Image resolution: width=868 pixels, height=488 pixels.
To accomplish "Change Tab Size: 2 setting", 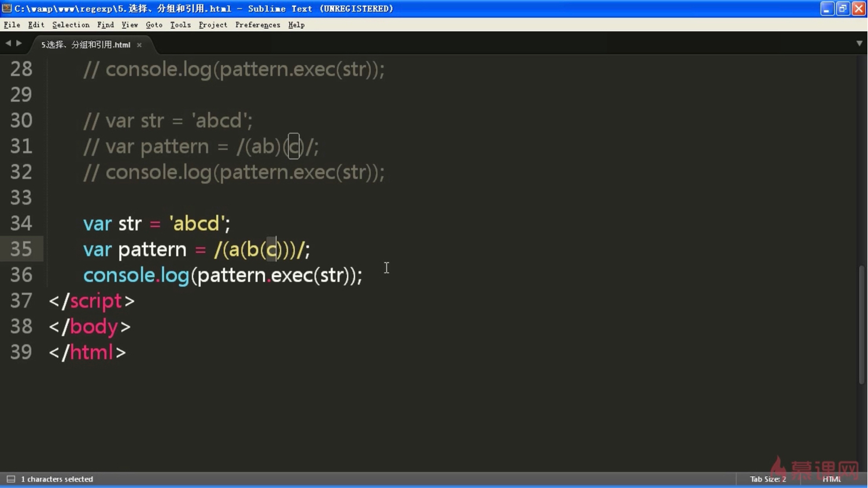I will pyautogui.click(x=768, y=479).
